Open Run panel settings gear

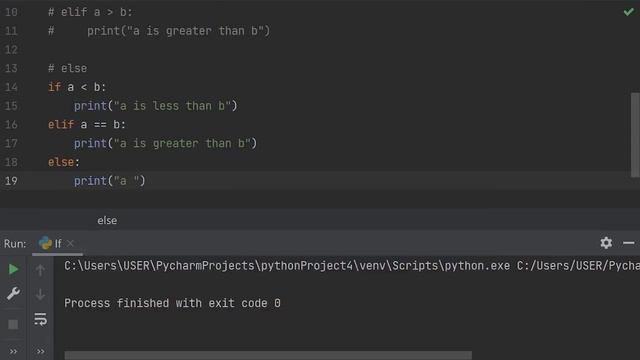[606, 243]
